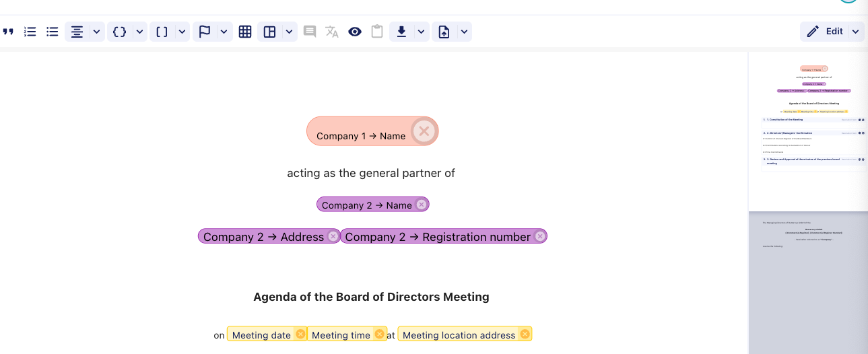Remove the Meeting date placeholder

pyautogui.click(x=300, y=334)
